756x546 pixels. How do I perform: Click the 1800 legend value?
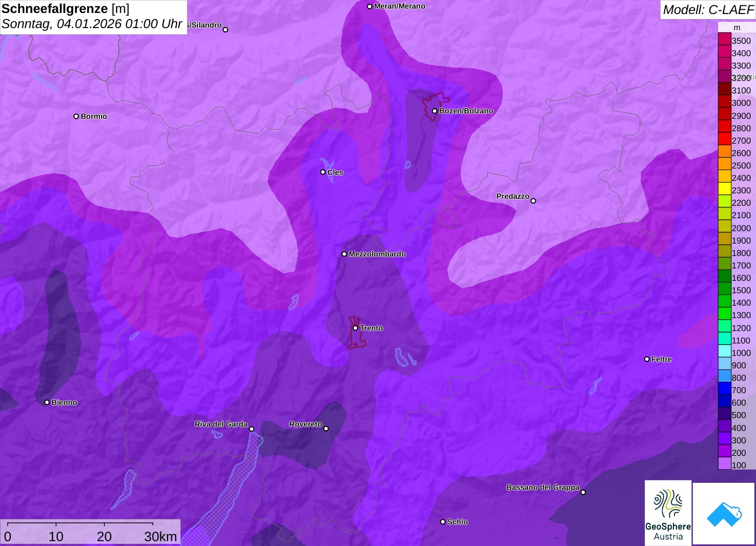[x=741, y=253]
